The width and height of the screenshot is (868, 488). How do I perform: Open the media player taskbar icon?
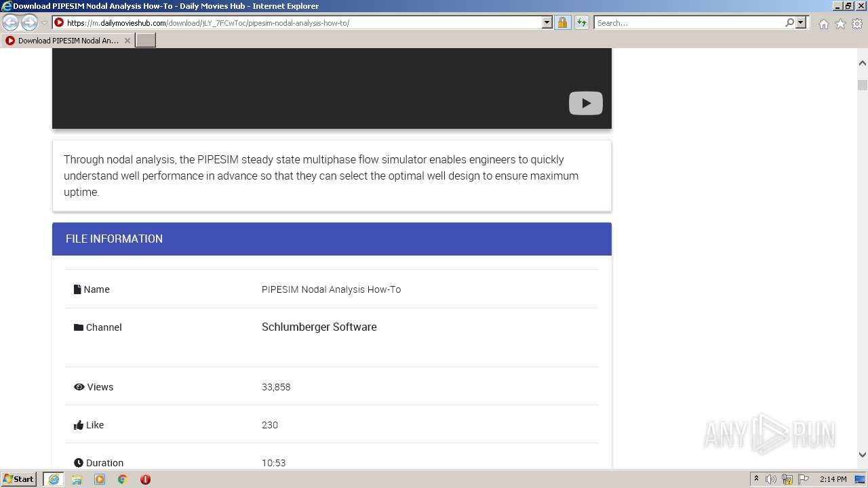coord(100,479)
